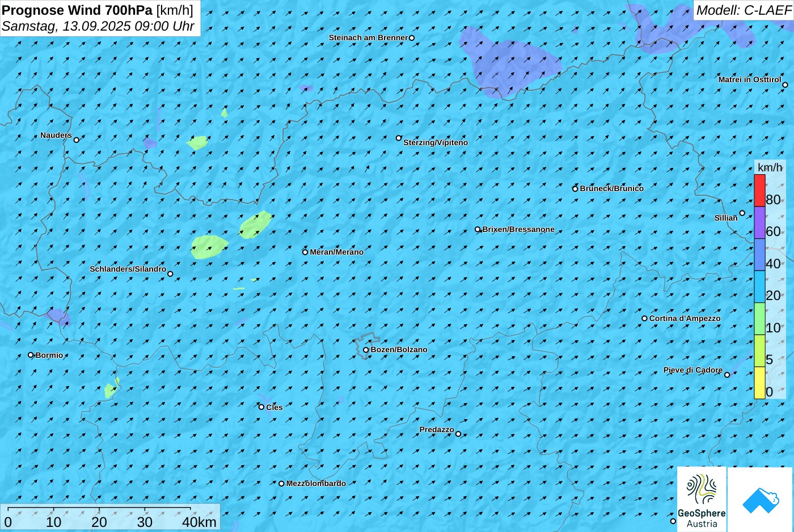This screenshot has width=794, height=532.
Task: Select the Meran/Merano city marker circle
Action: point(305,252)
